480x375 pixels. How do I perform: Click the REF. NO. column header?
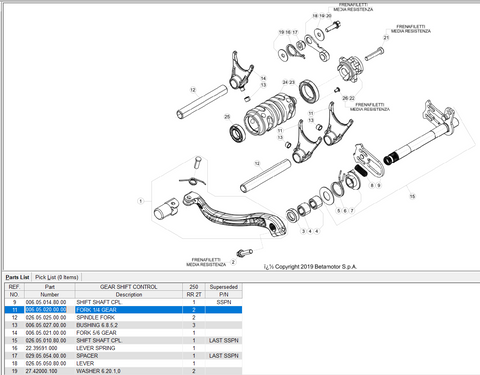14,291
